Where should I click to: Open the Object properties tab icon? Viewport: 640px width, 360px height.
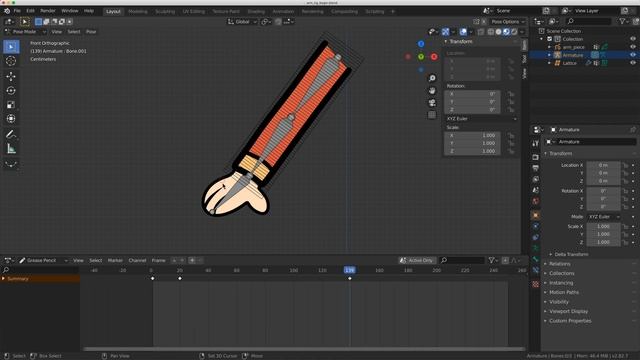pyautogui.click(x=535, y=215)
